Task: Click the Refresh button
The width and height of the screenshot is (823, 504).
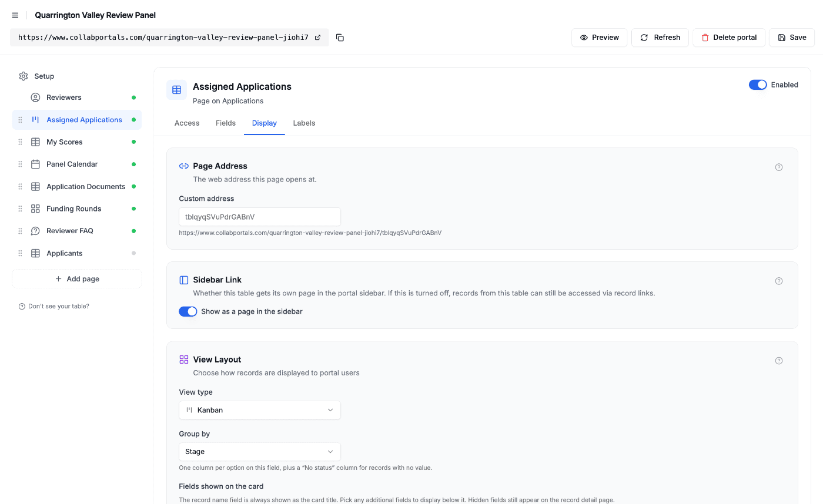Action: tap(660, 38)
